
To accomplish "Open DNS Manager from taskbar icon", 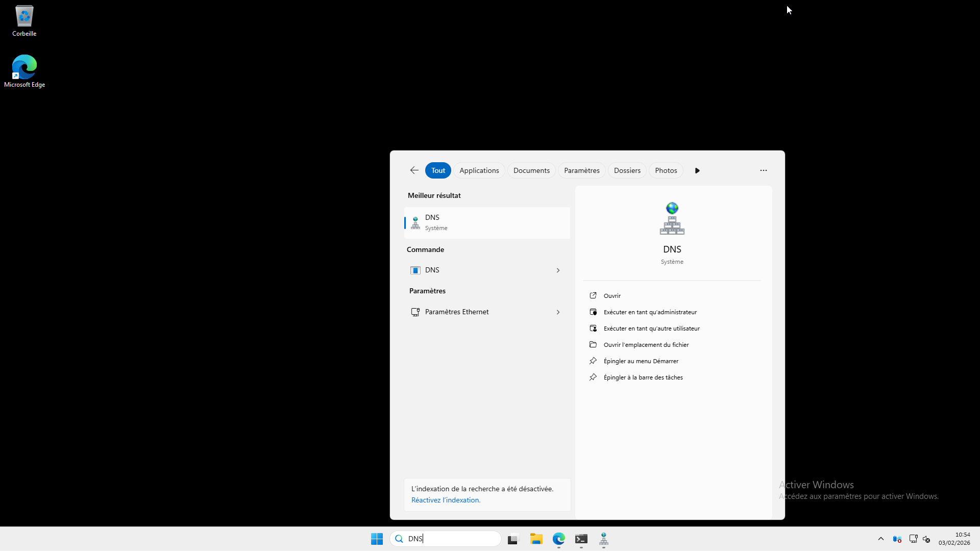I will pos(603,539).
